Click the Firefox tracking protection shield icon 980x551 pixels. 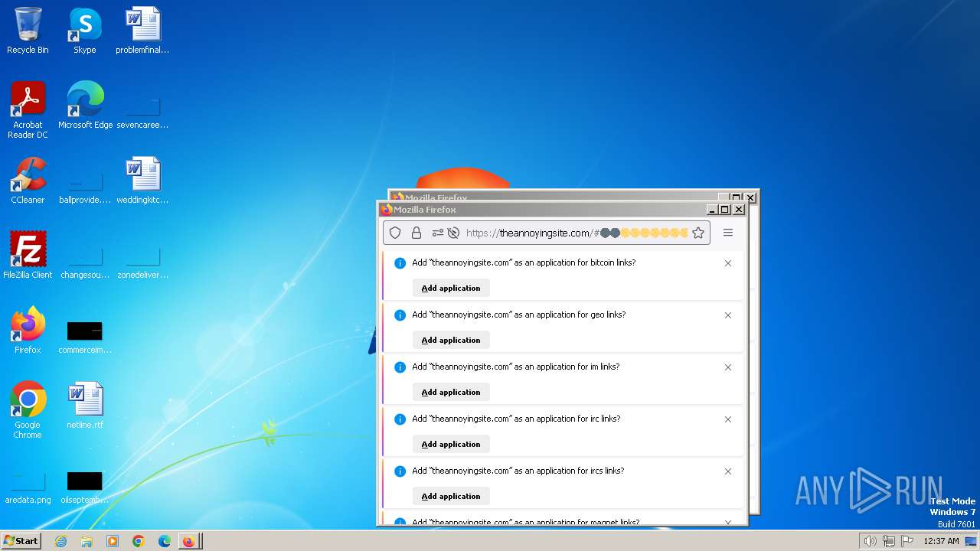pyautogui.click(x=395, y=233)
